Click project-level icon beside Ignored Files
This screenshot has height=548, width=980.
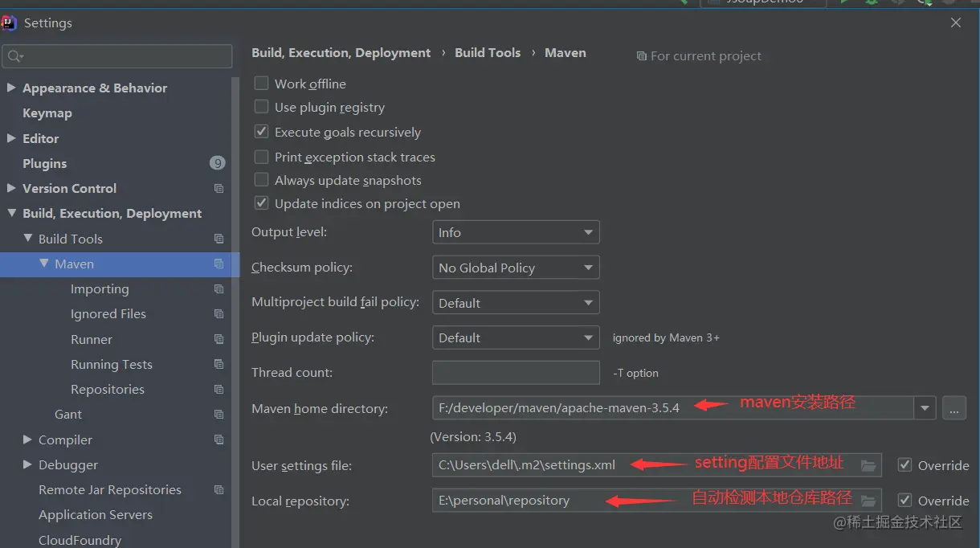[x=218, y=314]
